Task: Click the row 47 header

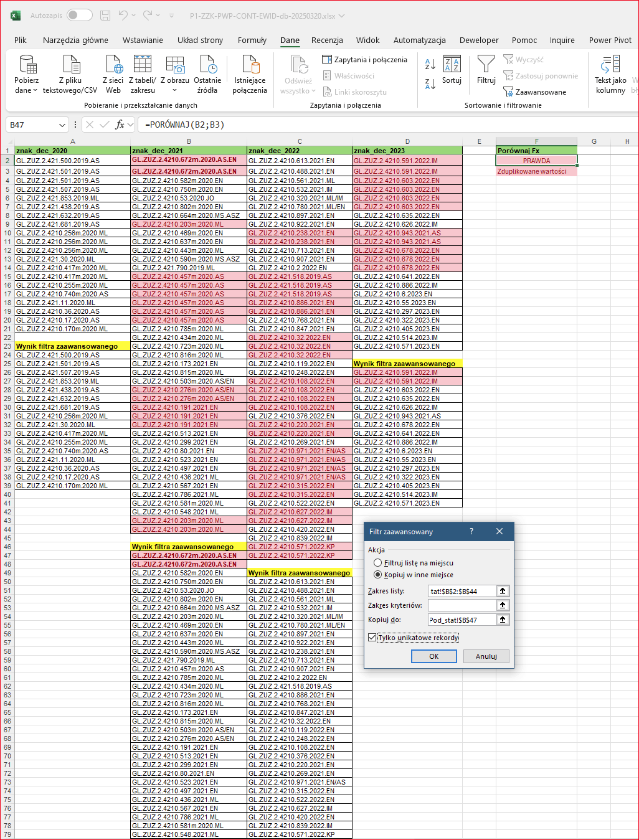Action: tap(7, 555)
